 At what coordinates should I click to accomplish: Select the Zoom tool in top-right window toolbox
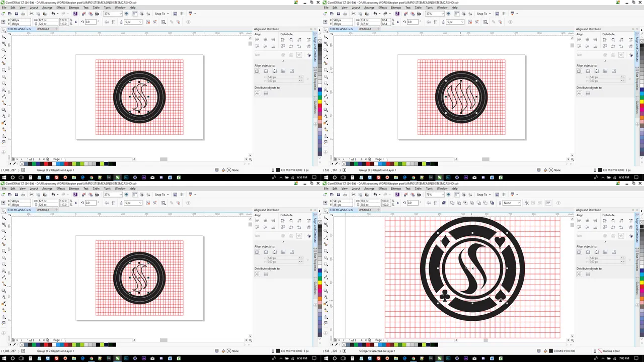click(x=326, y=51)
